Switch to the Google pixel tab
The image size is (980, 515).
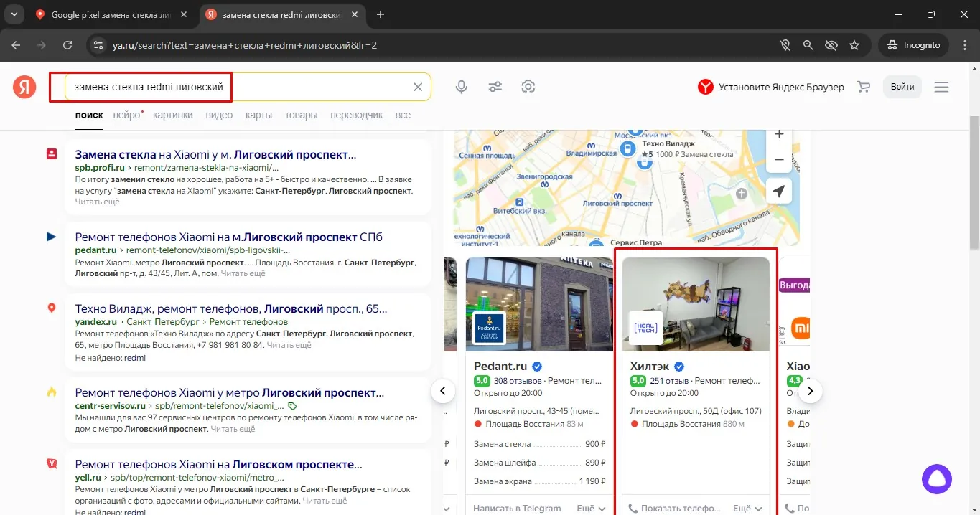point(111,14)
